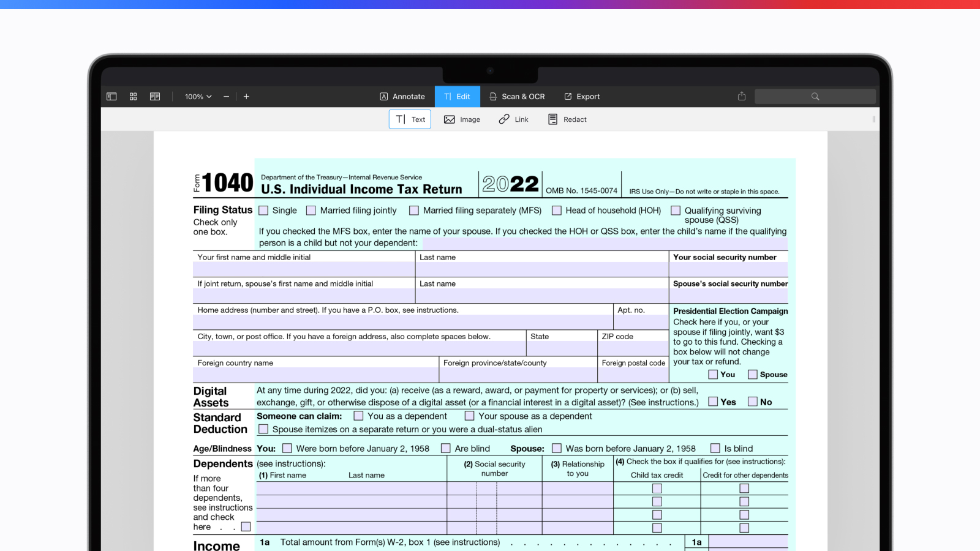Select the page thumbnails grid icon
The height and width of the screenshot is (551, 980).
(132, 96)
